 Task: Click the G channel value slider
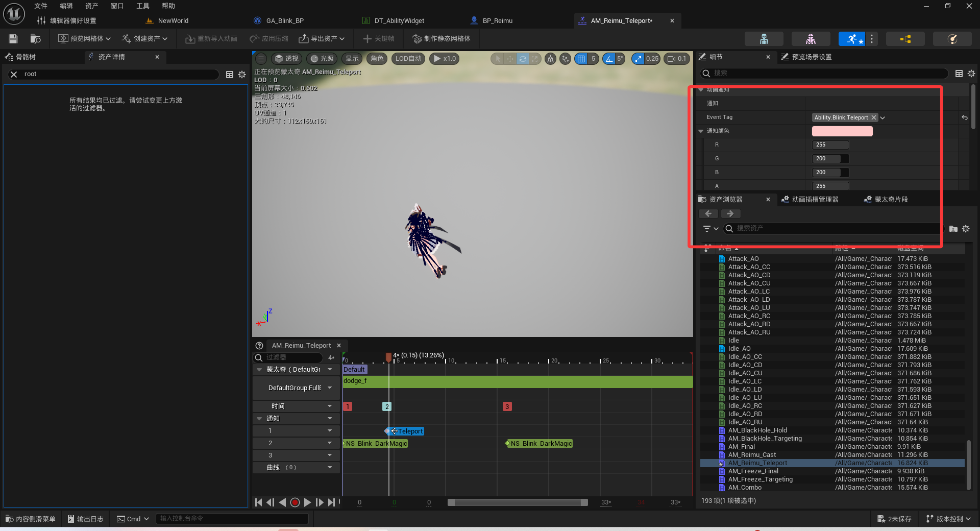tap(830, 159)
